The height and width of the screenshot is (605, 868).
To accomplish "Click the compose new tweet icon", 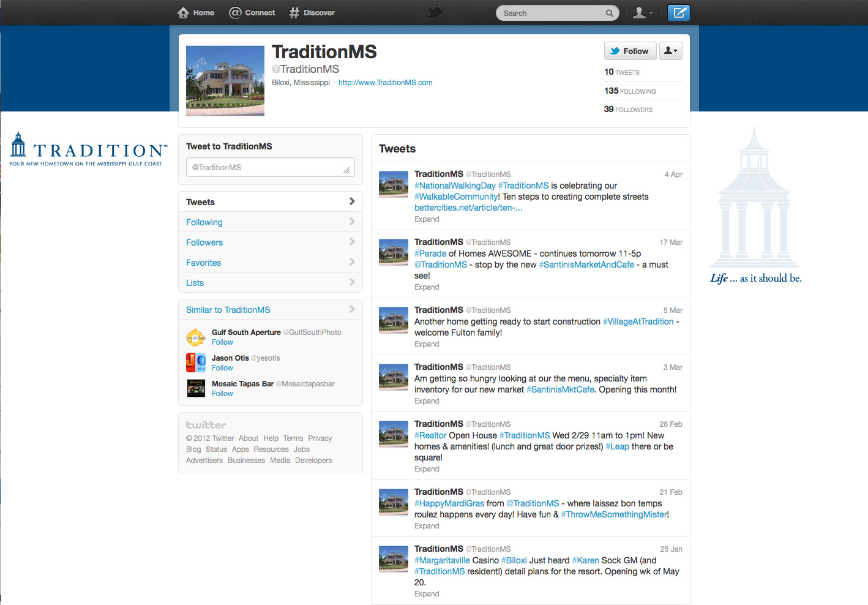I will pyautogui.click(x=679, y=13).
